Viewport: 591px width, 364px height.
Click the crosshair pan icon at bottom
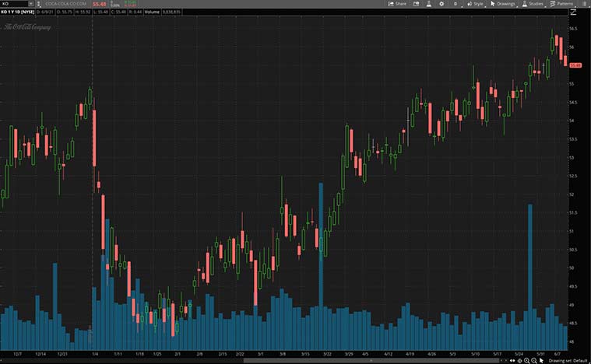pyautogui.click(x=518, y=361)
